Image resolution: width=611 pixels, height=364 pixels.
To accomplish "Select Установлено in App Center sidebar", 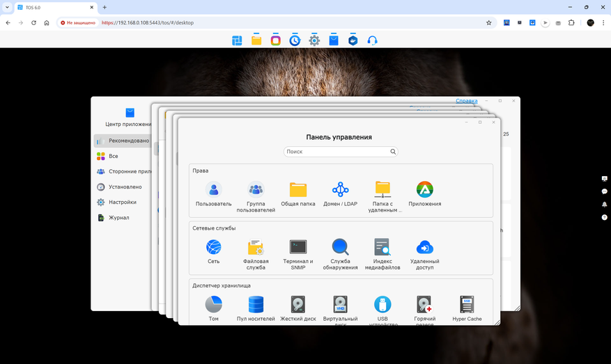I will pyautogui.click(x=125, y=187).
